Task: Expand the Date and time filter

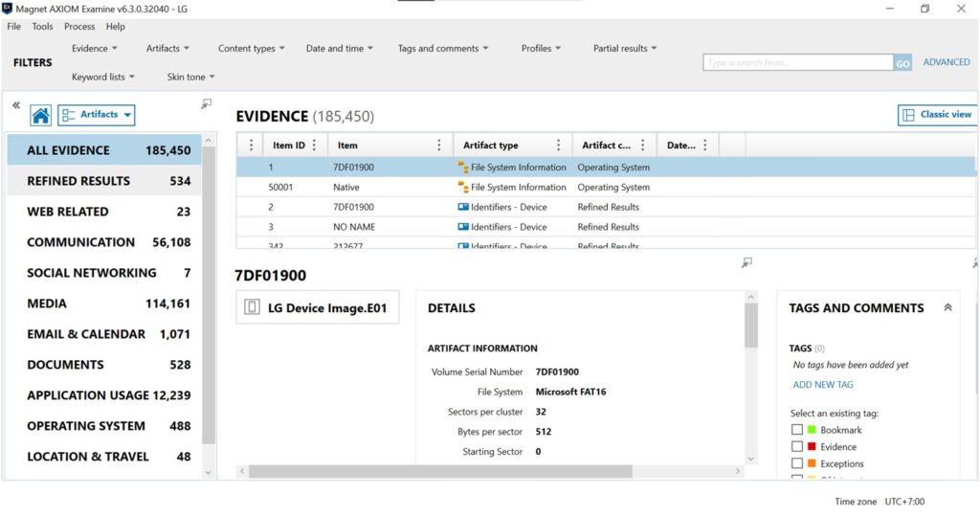Action: 340,48
